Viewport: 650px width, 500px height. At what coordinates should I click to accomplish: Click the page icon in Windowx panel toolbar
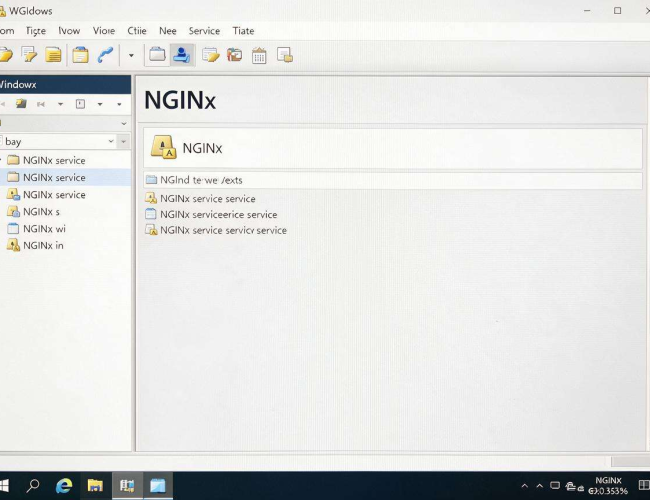point(80,104)
